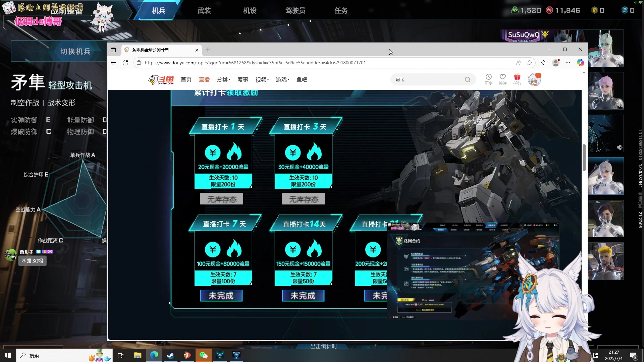The height and width of the screenshot is (362, 644).
Task: Open WeChat from the taskbar
Action: click(x=204, y=355)
